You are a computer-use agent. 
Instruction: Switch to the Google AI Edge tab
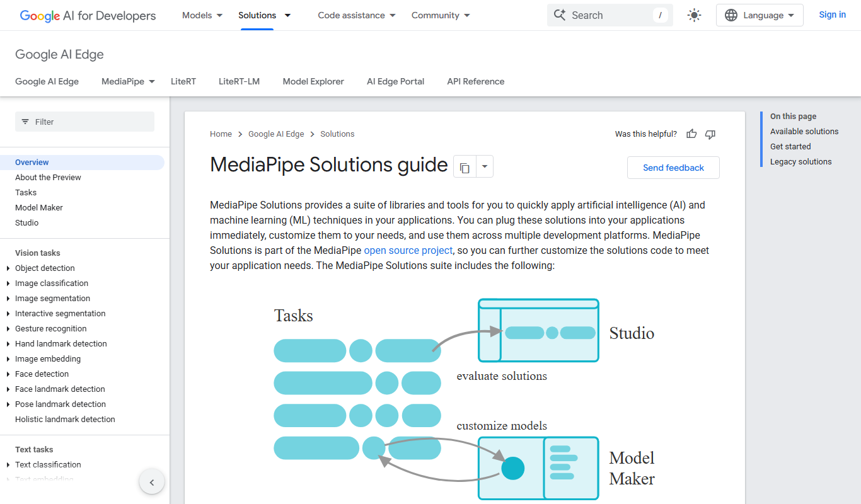coord(47,81)
